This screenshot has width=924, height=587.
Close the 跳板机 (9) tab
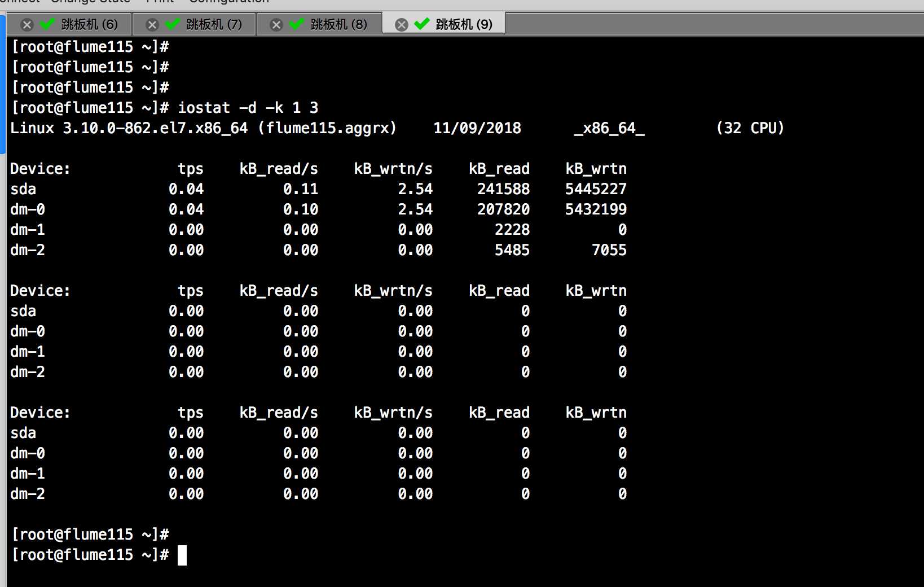tap(401, 25)
